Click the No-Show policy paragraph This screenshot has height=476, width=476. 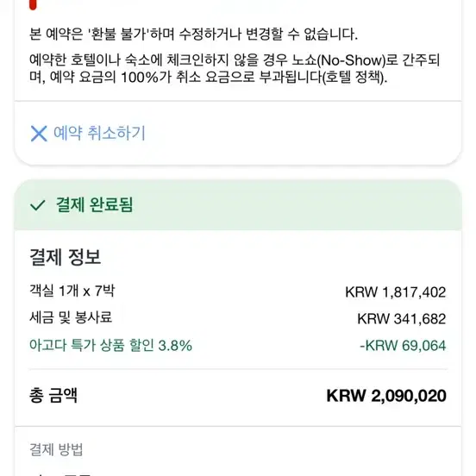coord(235,69)
